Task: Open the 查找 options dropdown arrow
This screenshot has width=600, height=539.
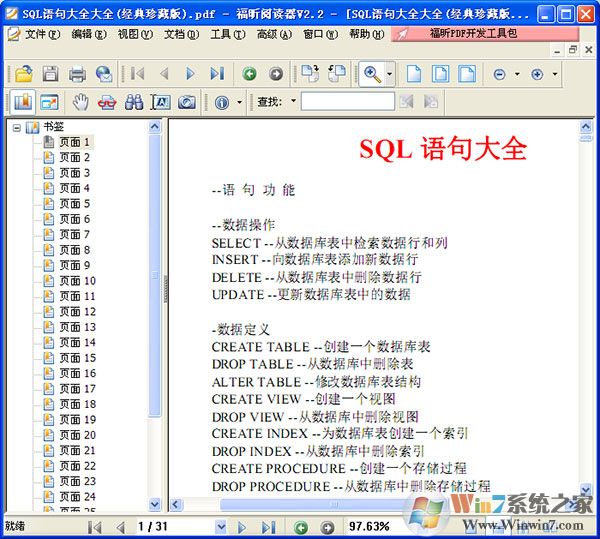Action: point(293,101)
